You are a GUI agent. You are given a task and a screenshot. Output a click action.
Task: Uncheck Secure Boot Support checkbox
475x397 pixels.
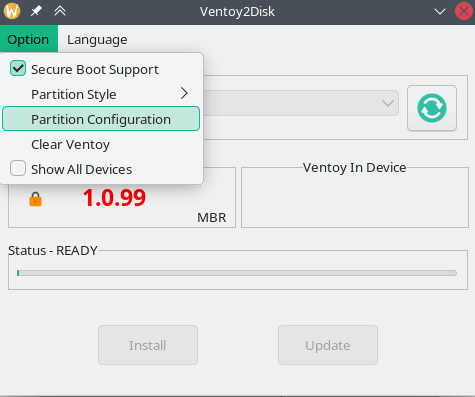[x=18, y=68]
